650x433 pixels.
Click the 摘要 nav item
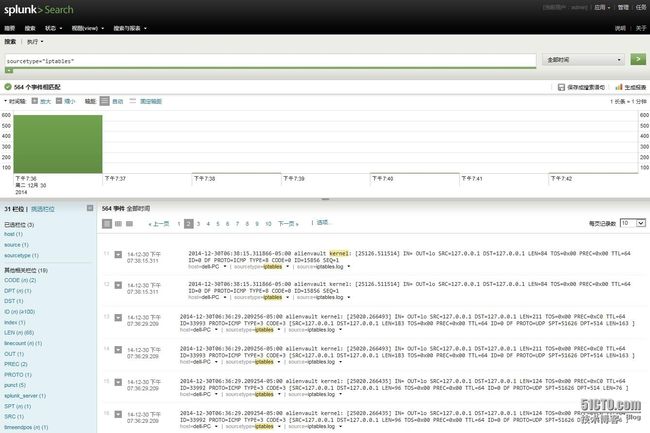[10, 28]
